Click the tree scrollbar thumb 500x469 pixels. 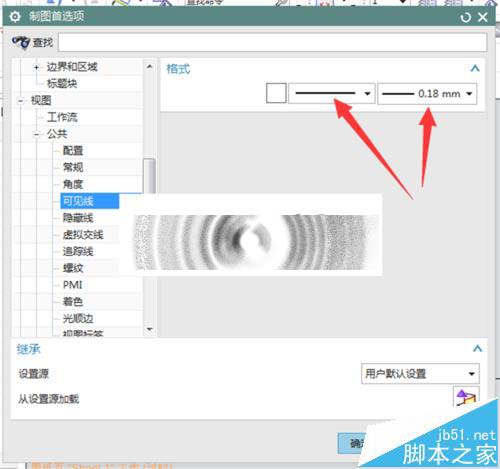coord(149,176)
